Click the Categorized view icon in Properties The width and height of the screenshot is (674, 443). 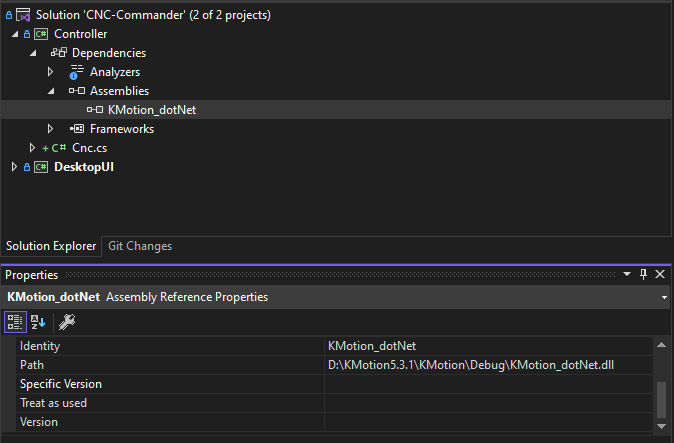16,321
